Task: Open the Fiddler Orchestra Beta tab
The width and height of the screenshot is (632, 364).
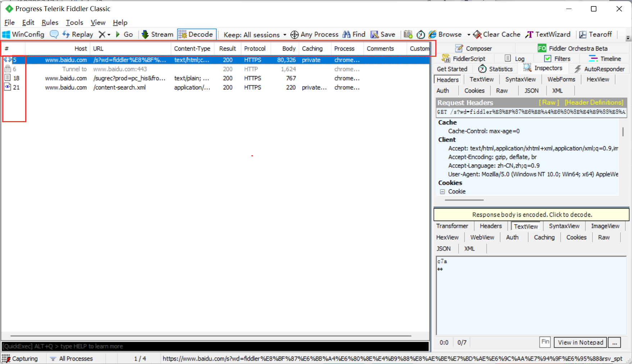Action: tap(573, 49)
